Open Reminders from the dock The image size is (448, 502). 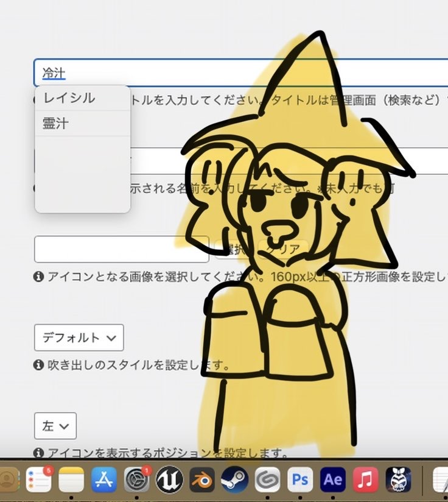pyautogui.click(x=39, y=479)
